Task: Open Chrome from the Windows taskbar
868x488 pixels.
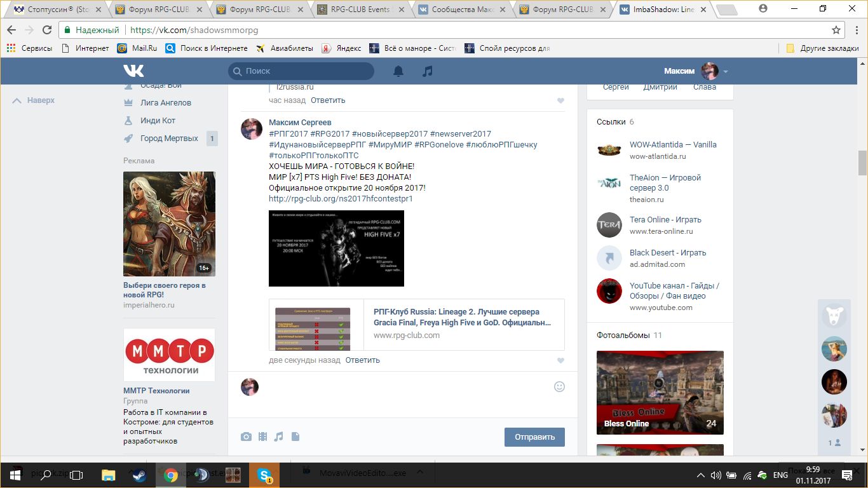Action: click(170, 475)
